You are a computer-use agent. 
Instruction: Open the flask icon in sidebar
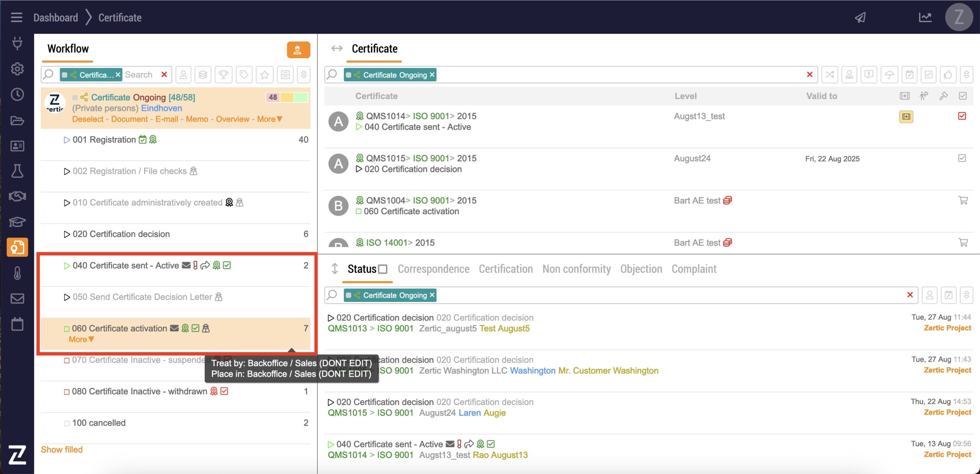(x=17, y=171)
